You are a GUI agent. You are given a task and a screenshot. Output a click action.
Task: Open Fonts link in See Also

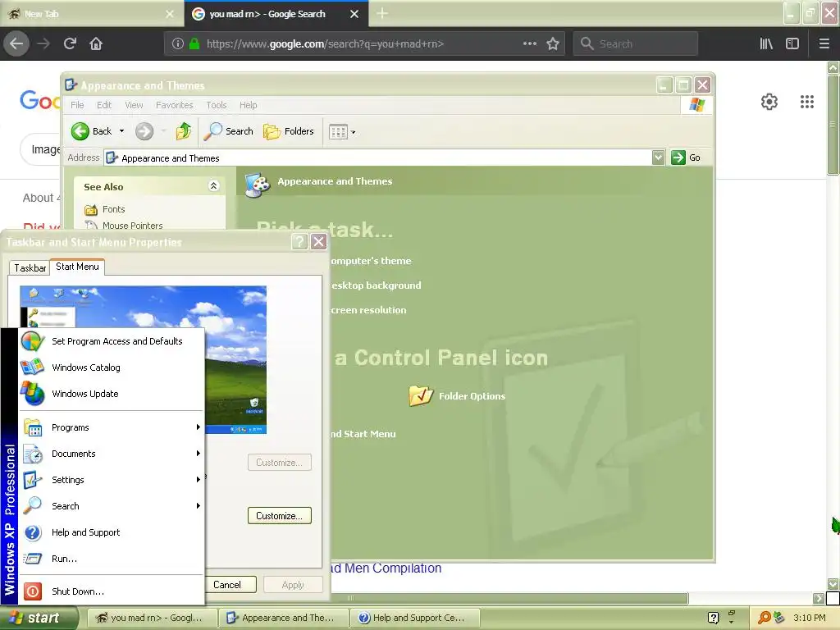(113, 209)
